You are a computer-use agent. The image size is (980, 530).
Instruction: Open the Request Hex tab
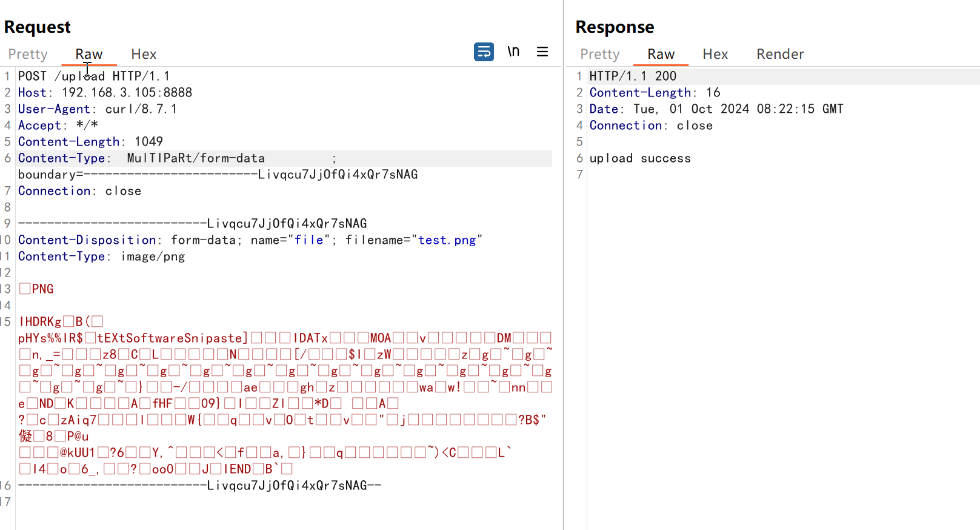pos(144,54)
